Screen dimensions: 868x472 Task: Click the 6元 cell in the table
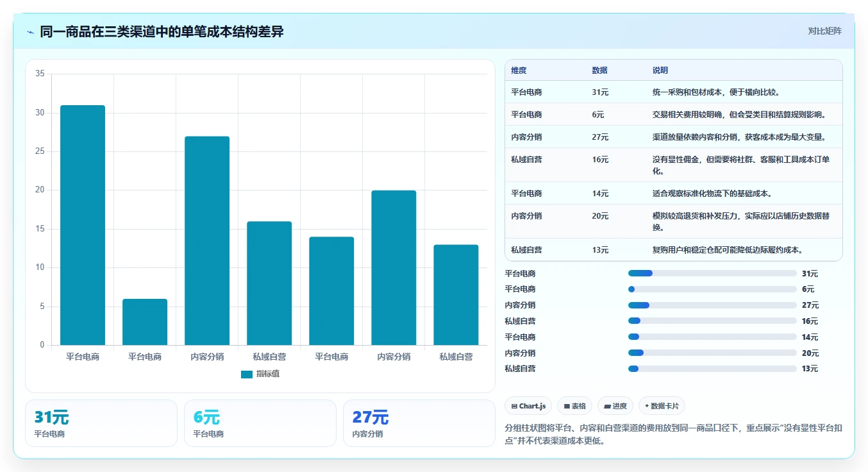pyautogui.click(x=598, y=115)
